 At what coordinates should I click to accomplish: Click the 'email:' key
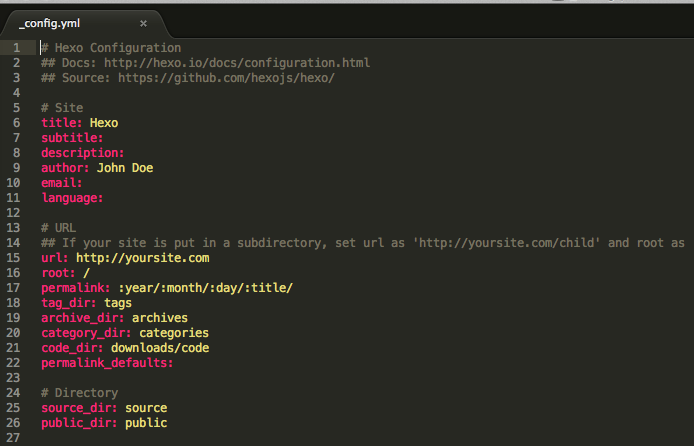[62, 183]
